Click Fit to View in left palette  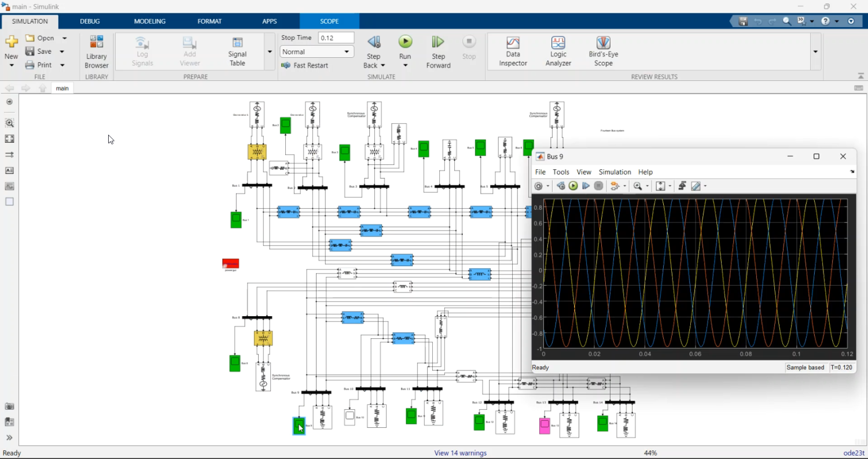(9, 139)
